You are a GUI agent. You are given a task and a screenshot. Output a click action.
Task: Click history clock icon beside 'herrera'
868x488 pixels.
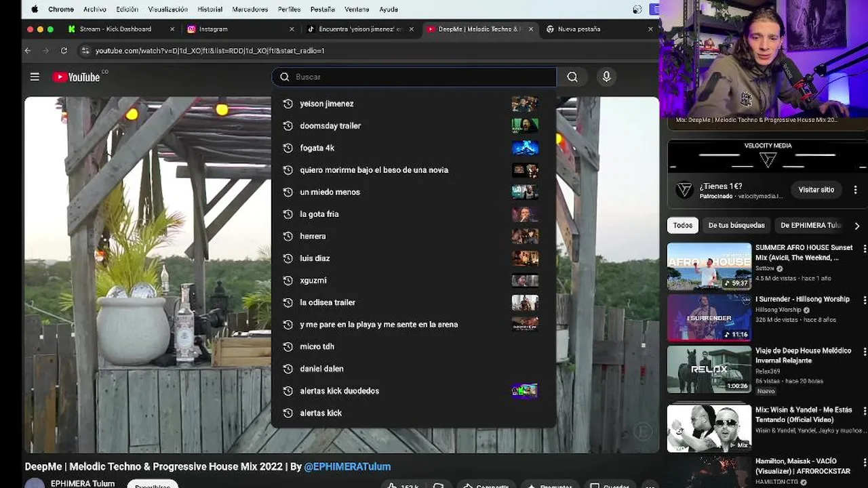(x=288, y=236)
